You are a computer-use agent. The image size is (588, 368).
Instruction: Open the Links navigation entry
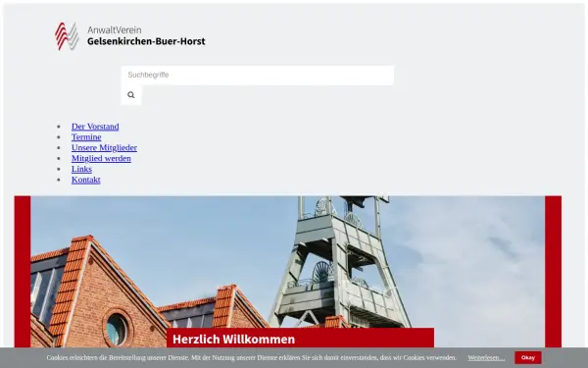[81, 169]
